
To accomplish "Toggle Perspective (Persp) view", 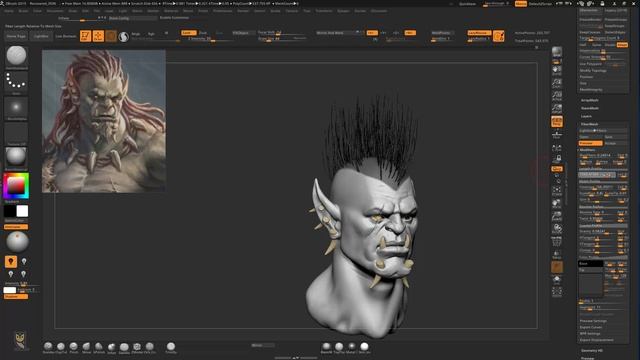I will point(557,121).
